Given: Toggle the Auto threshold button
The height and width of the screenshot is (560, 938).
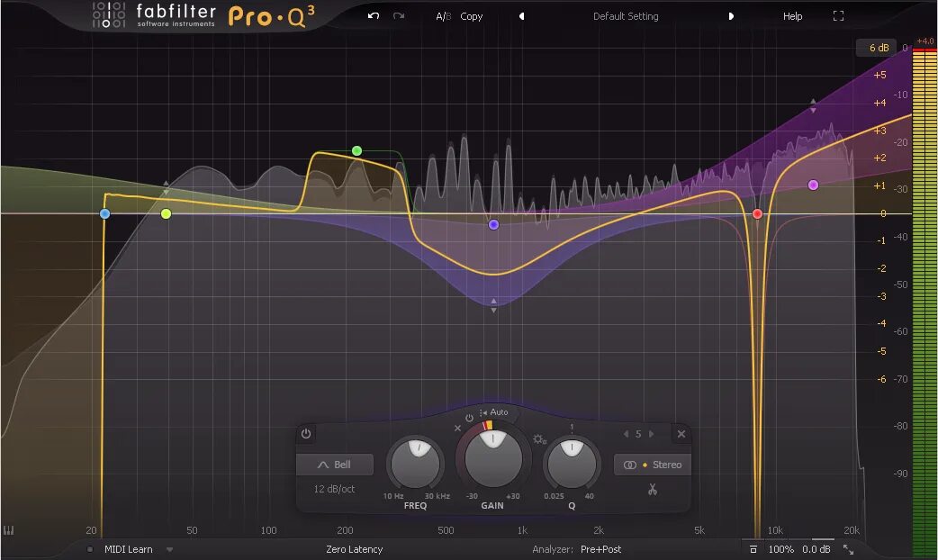Looking at the screenshot, I should tap(494, 412).
